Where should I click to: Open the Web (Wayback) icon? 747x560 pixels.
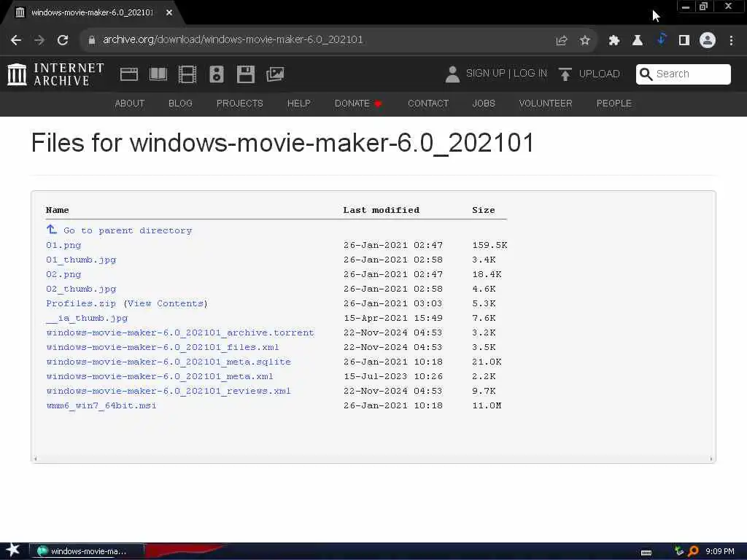click(129, 74)
